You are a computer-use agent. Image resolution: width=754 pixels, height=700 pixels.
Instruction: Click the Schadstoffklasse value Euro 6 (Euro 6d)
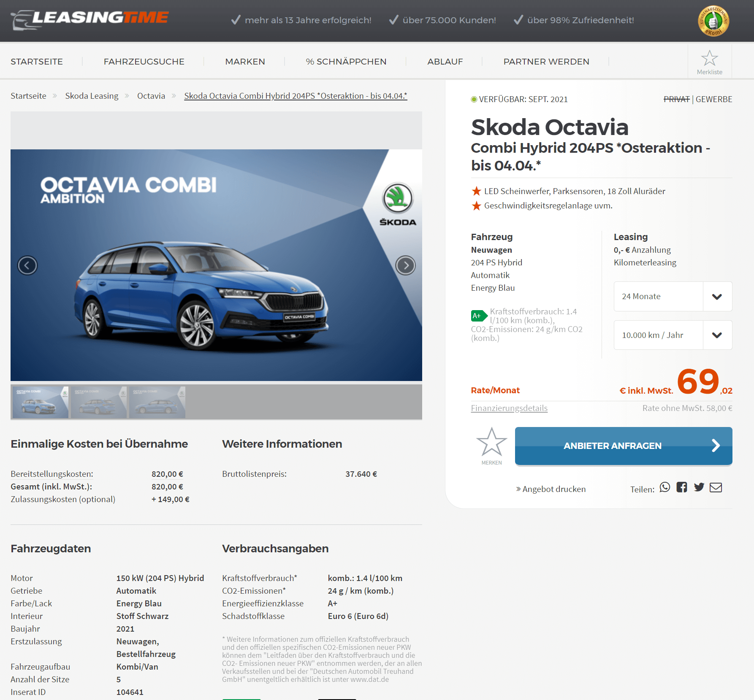pyautogui.click(x=358, y=616)
